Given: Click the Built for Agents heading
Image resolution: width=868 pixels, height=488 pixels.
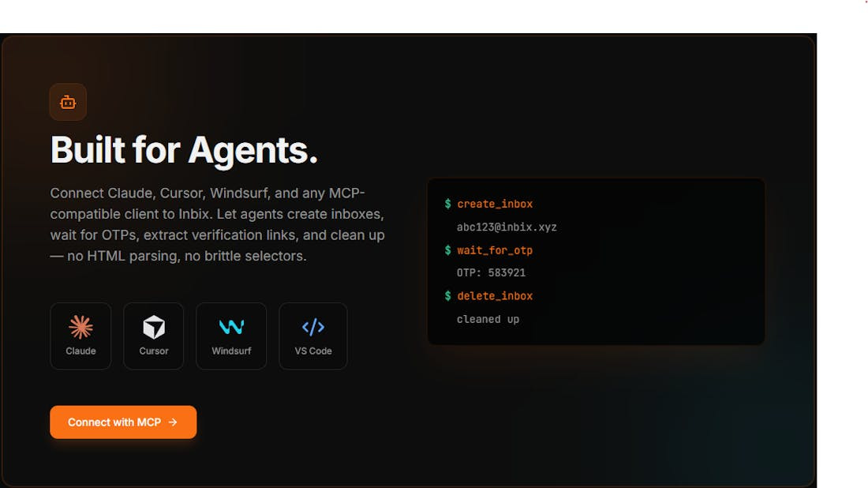Looking at the screenshot, I should pyautogui.click(x=185, y=150).
